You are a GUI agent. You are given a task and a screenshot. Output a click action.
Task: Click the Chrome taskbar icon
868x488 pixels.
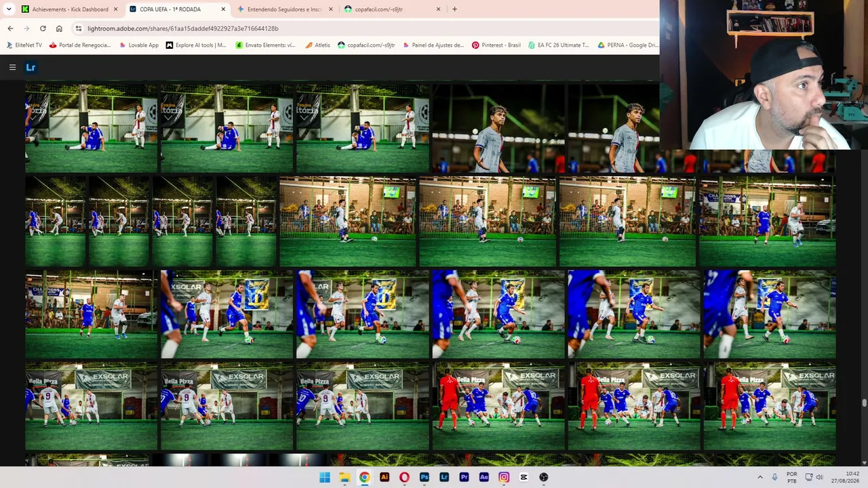364,477
